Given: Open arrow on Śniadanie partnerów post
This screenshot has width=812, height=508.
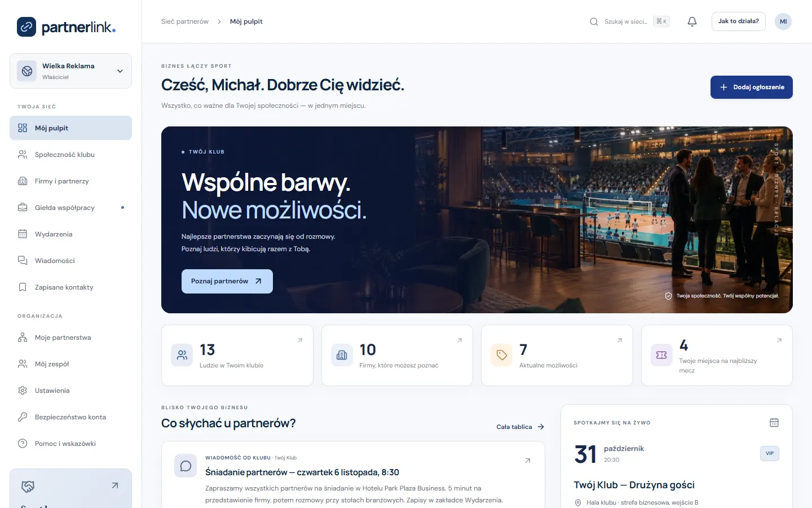Looking at the screenshot, I should [528, 461].
